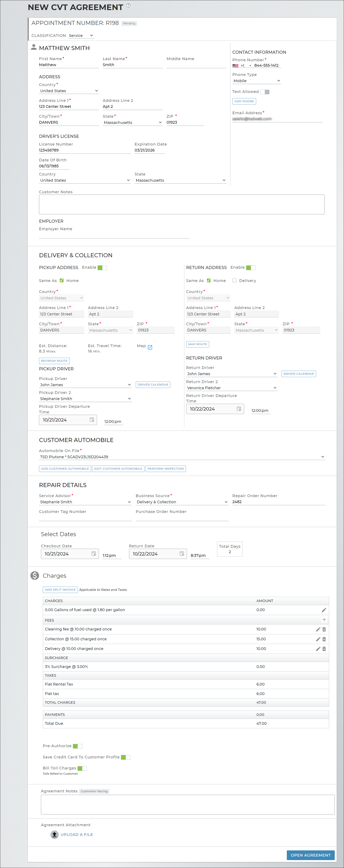Viewport: 344px width, 868px height.
Task: Toggle Bill Toll Charges switch
Action: (x=82, y=768)
